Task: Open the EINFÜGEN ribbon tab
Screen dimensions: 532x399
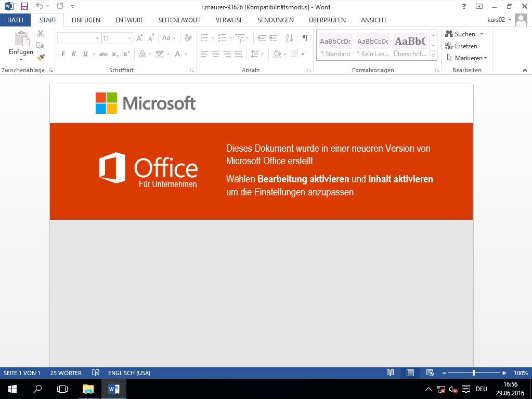Action: pyautogui.click(x=86, y=20)
